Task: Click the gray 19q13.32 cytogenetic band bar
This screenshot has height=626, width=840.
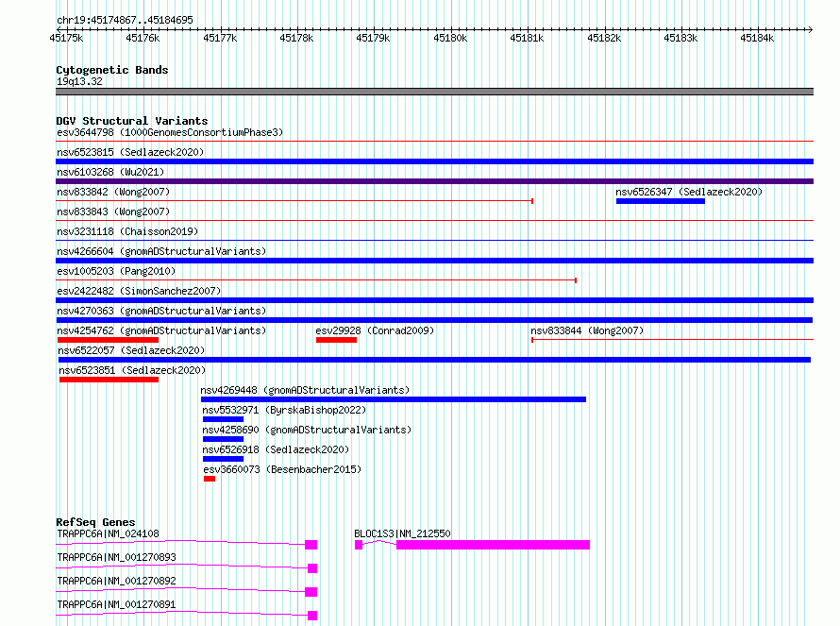Action: tap(434, 92)
